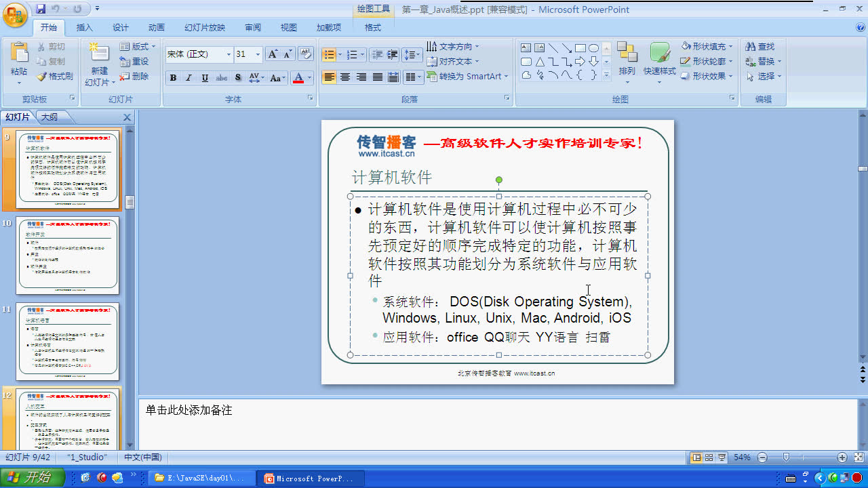Toggle Underline formatting
Screen dimensions: 868x488
(205, 78)
